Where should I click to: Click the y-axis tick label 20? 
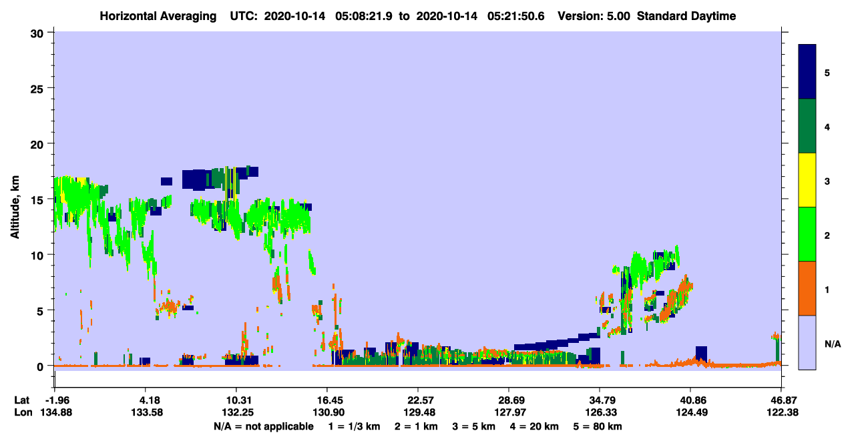click(x=39, y=143)
